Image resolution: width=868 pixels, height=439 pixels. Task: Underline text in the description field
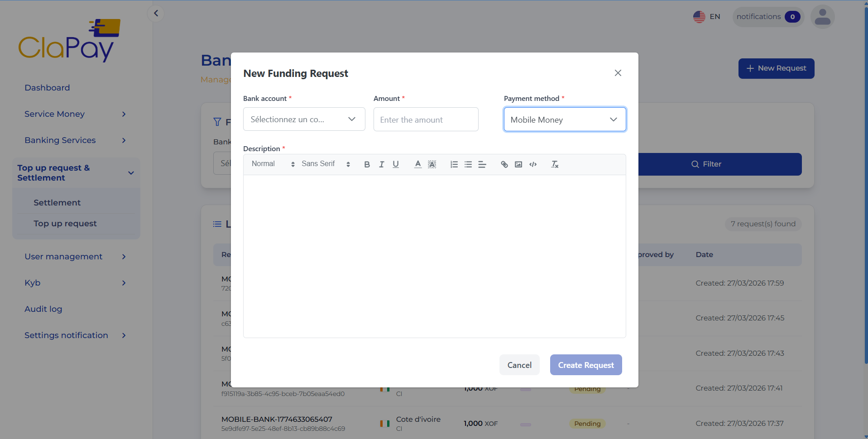(395, 164)
